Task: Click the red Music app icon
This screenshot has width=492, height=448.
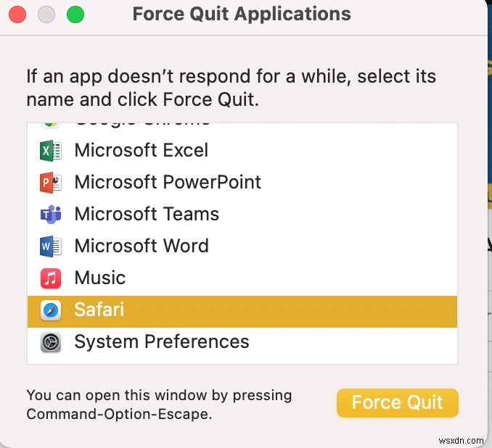Action: tap(51, 278)
